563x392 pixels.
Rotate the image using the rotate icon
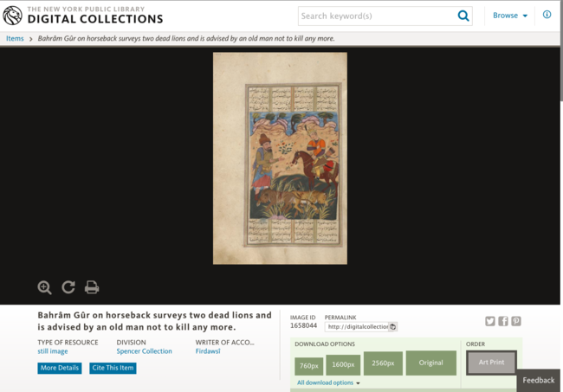point(68,287)
